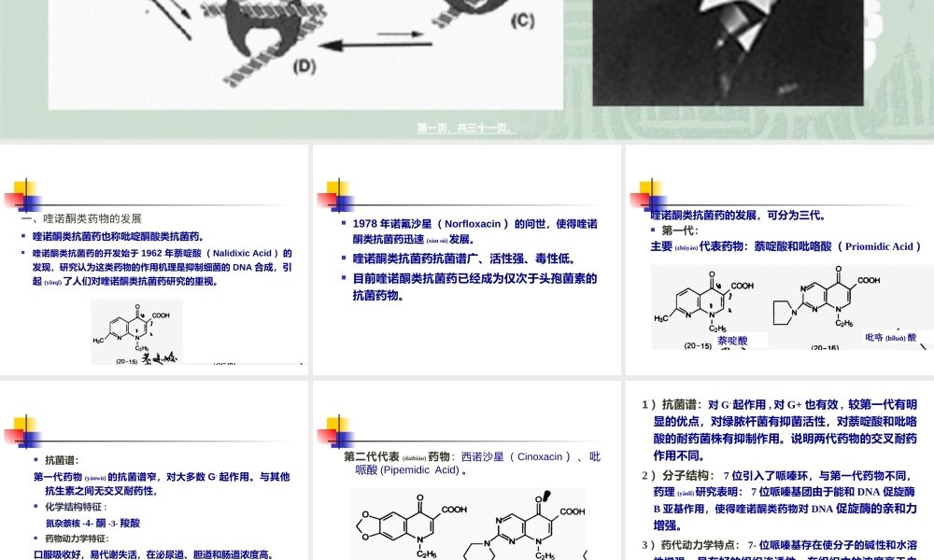Viewport: 934px width, 560px height.
Task: Click the bullet marker before "抗菌谱" text
Action: 35,459
